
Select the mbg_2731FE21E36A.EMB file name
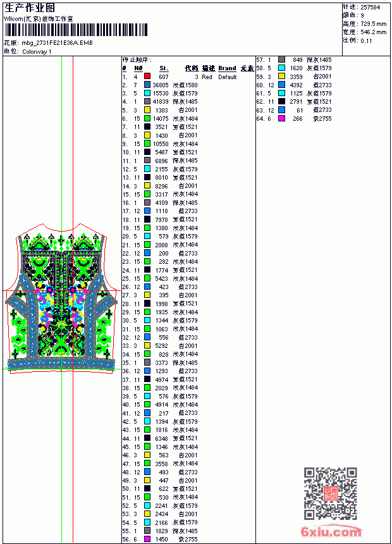coord(58,43)
